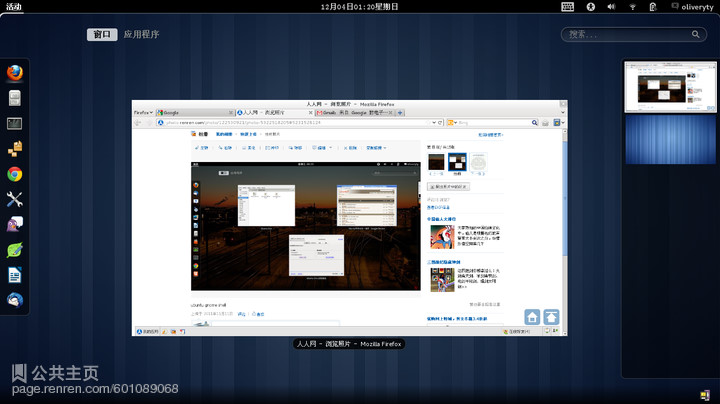Open the software packages installer icon
Viewport: 720px width, 404px height.
pos(15,149)
